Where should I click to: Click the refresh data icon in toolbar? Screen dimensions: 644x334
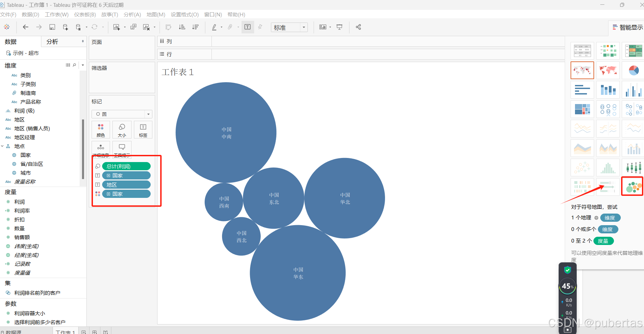[95, 27]
